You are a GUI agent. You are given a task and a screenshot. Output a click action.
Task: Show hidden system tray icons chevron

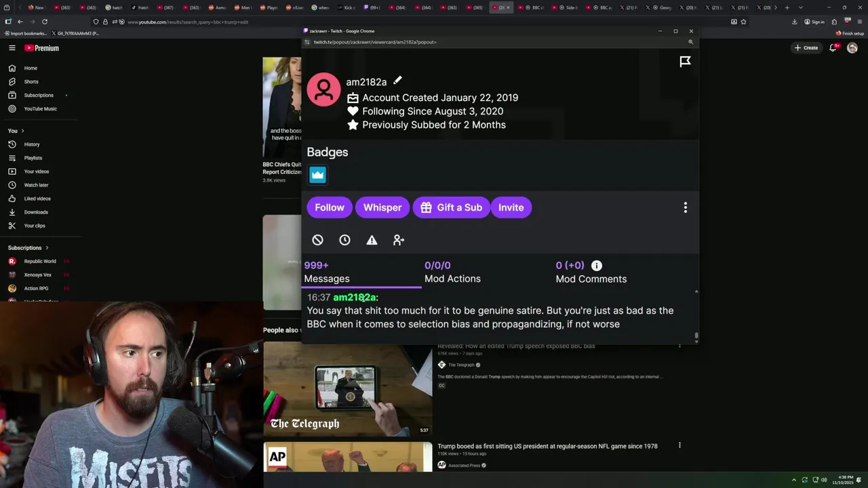click(795, 480)
